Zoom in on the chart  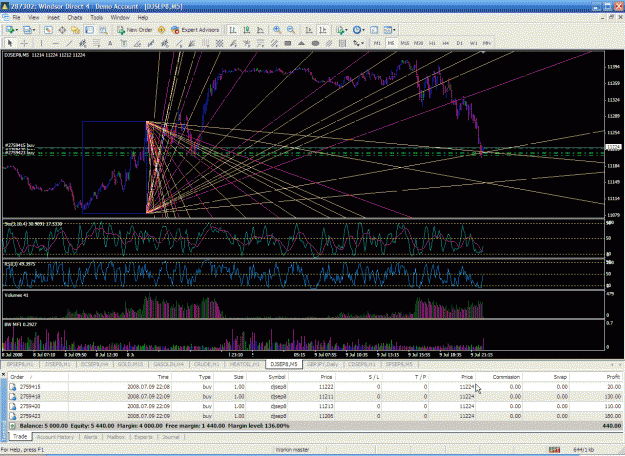pyautogui.click(x=277, y=30)
